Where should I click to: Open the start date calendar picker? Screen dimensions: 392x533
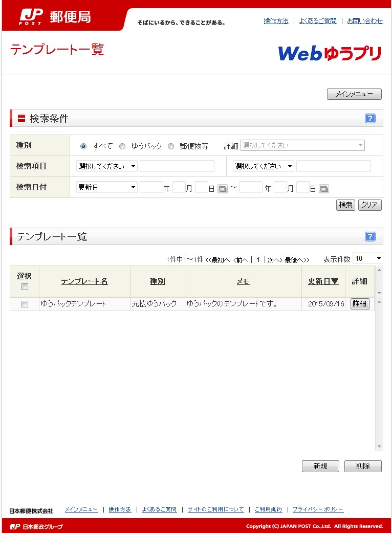click(222, 189)
